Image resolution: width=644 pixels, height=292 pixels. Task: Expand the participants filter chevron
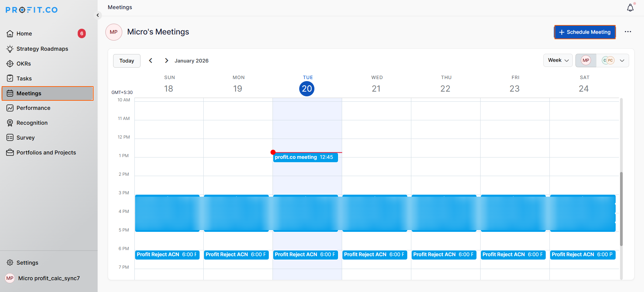pos(622,60)
